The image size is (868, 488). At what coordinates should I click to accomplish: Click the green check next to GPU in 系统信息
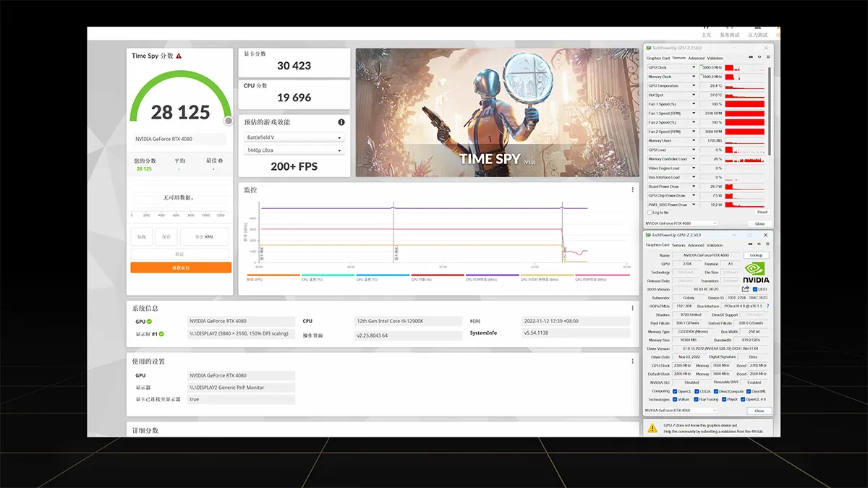149,321
